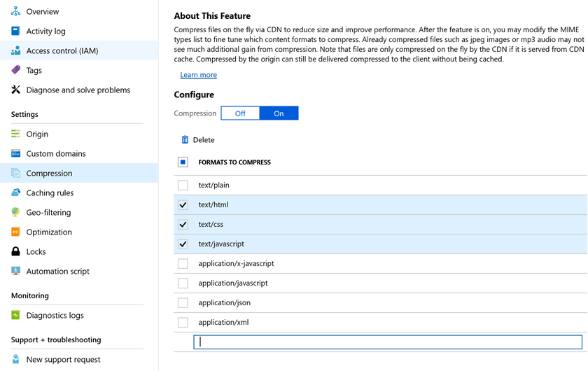Click the Caching rules cloud icon
The image size is (588, 371).
15,192
